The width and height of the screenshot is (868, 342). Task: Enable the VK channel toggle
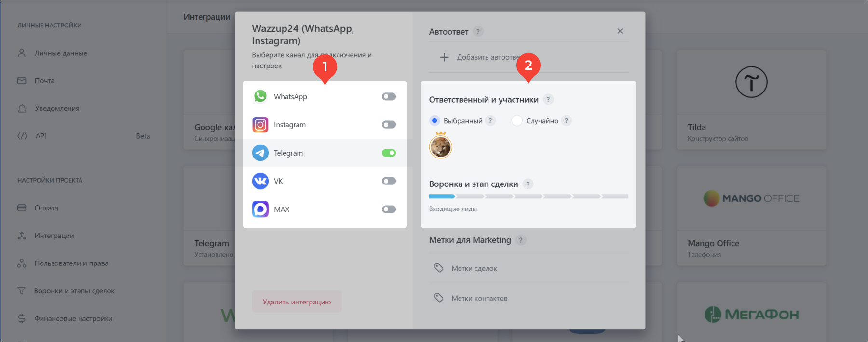[x=389, y=181]
